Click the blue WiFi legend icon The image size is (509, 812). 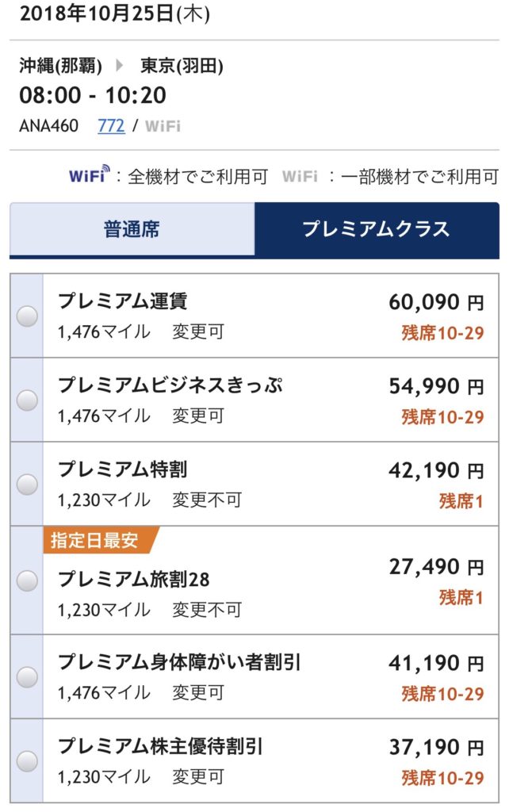pos(90,174)
